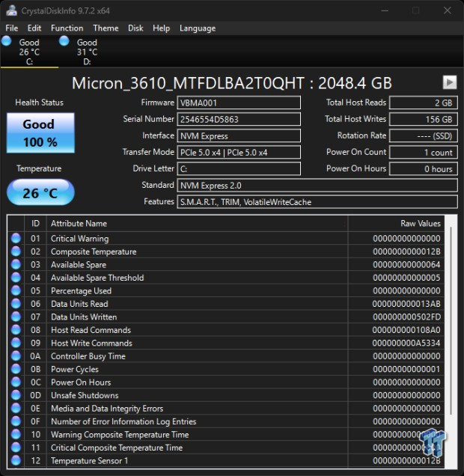Click the Power On Hours value 0 hours
Image resolution: width=464 pixels, height=476 pixels.
click(424, 169)
